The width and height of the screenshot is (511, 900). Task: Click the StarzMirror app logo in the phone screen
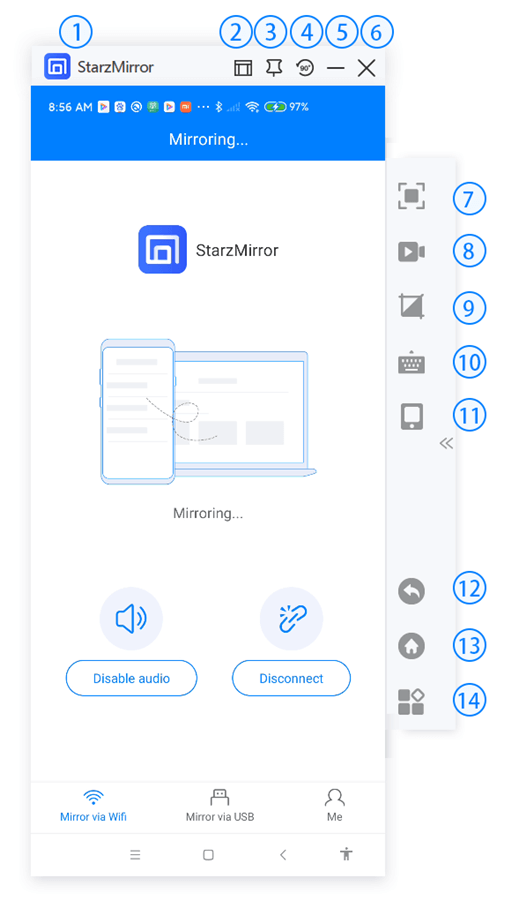click(x=162, y=249)
